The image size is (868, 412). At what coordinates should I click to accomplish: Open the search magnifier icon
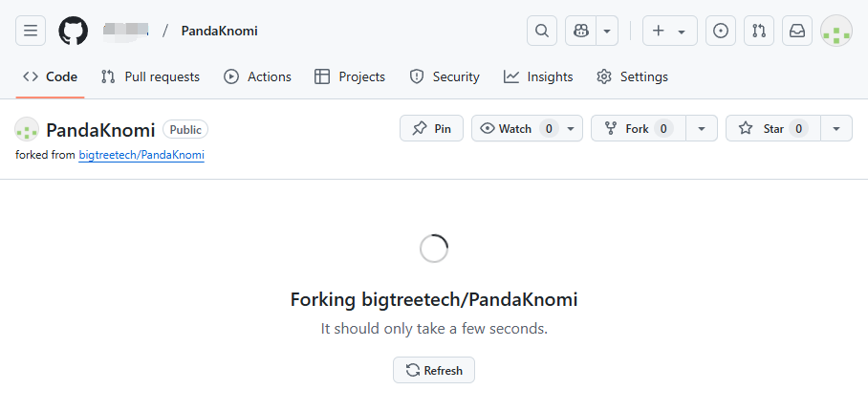[542, 31]
